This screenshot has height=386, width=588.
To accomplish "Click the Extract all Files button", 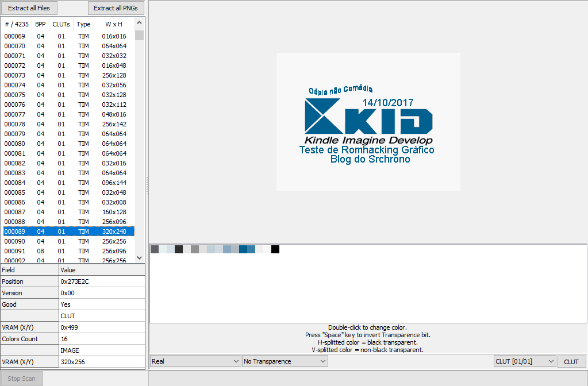I will click(x=29, y=8).
